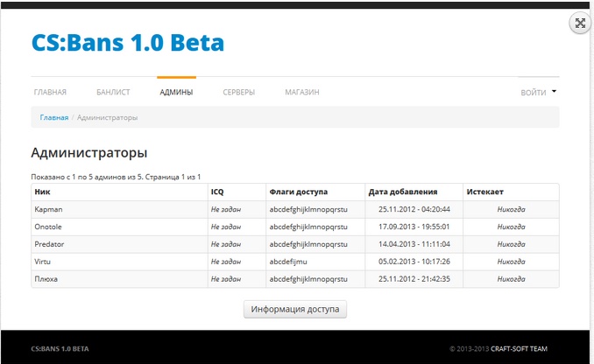Screen dimensions: 594x364
Task: Click the Информация доступа button
Action: pos(294,309)
